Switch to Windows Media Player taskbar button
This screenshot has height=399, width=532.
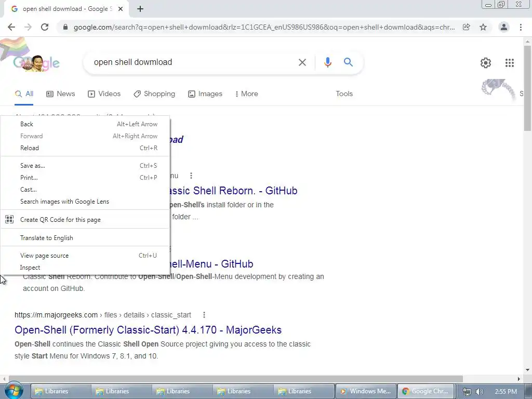tap(366, 391)
